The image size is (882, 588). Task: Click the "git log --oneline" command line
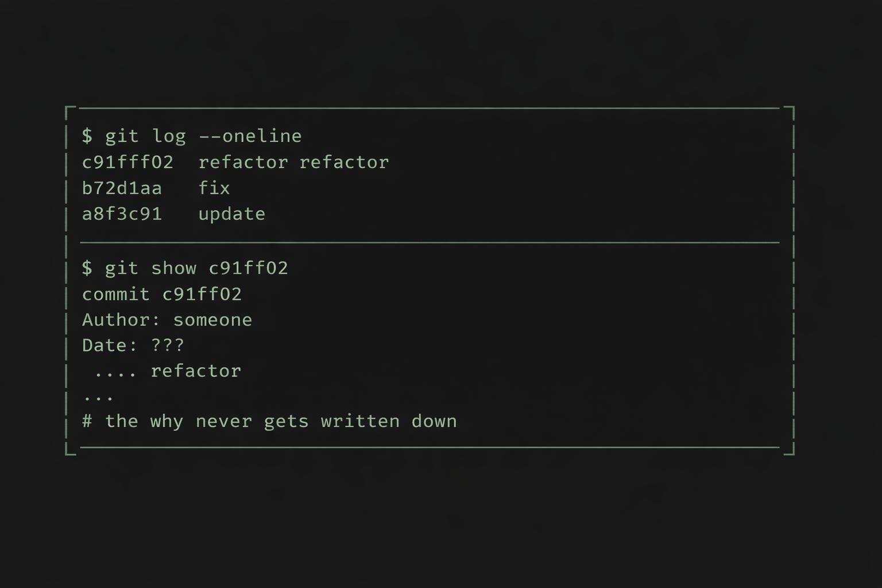pos(192,136)
